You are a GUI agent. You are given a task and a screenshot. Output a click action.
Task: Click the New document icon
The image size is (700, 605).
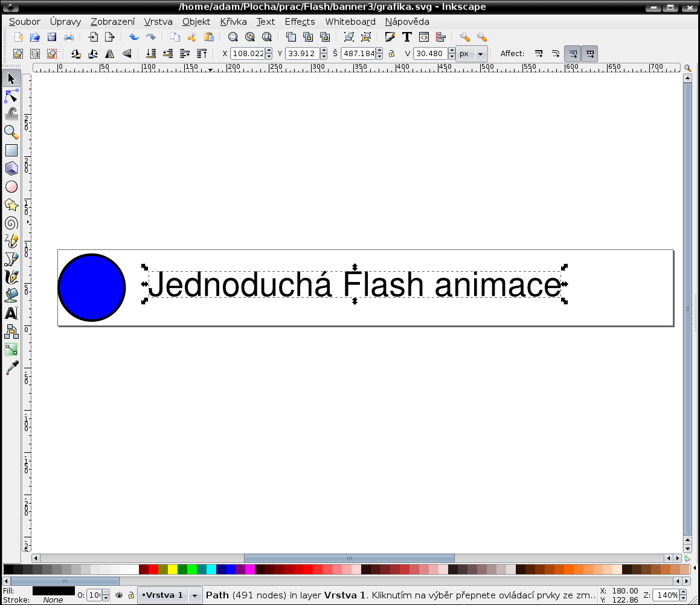coord(18,37)
